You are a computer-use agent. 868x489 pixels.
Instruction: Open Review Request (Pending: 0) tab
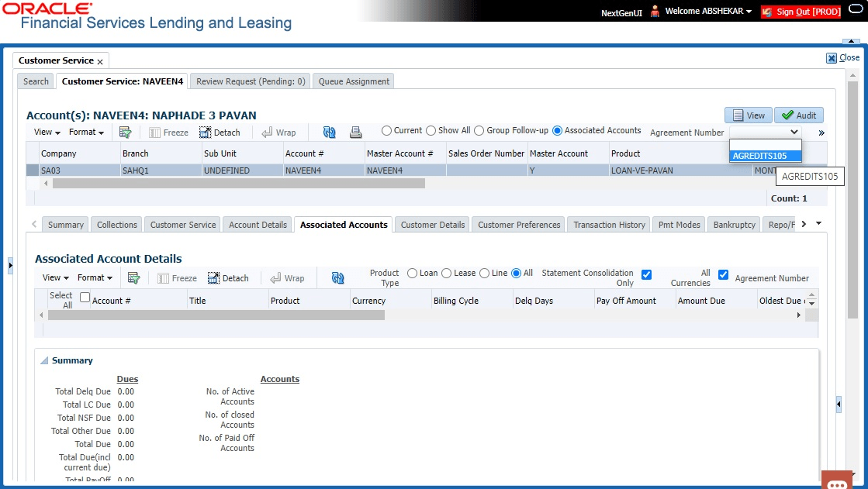[251, 81]
